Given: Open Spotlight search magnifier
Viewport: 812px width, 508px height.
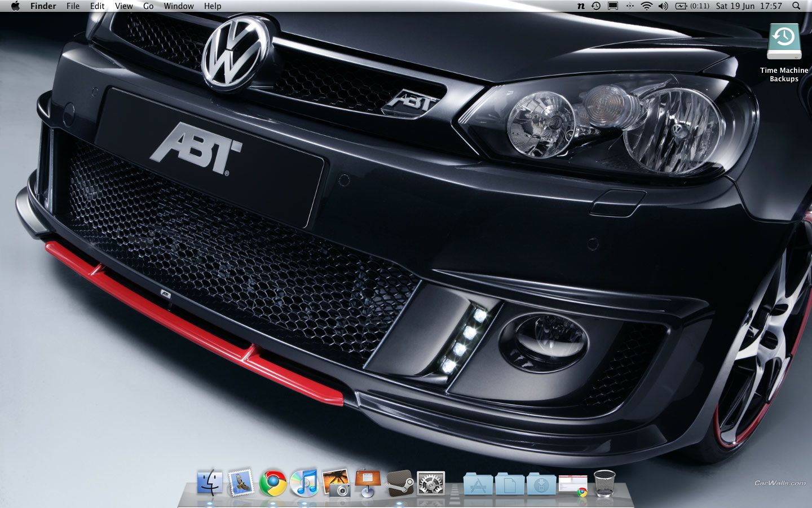Looking at the screenshot, I should 796,6.
